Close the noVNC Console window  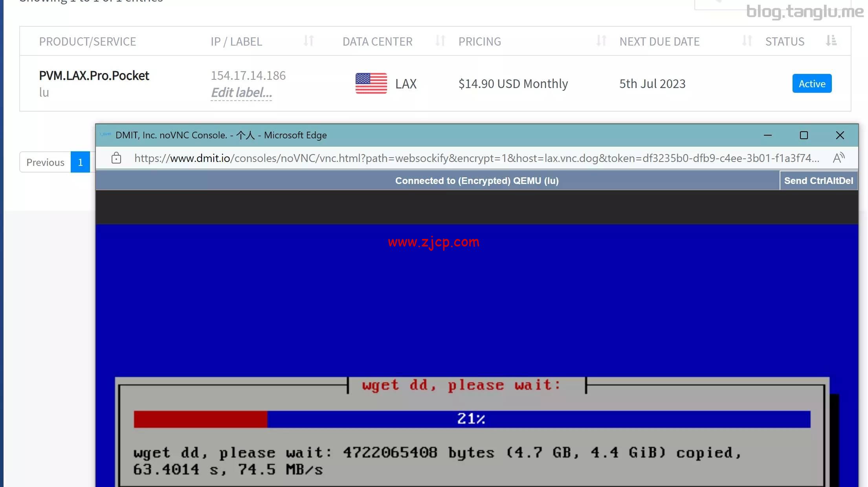(x=840, y=135)
